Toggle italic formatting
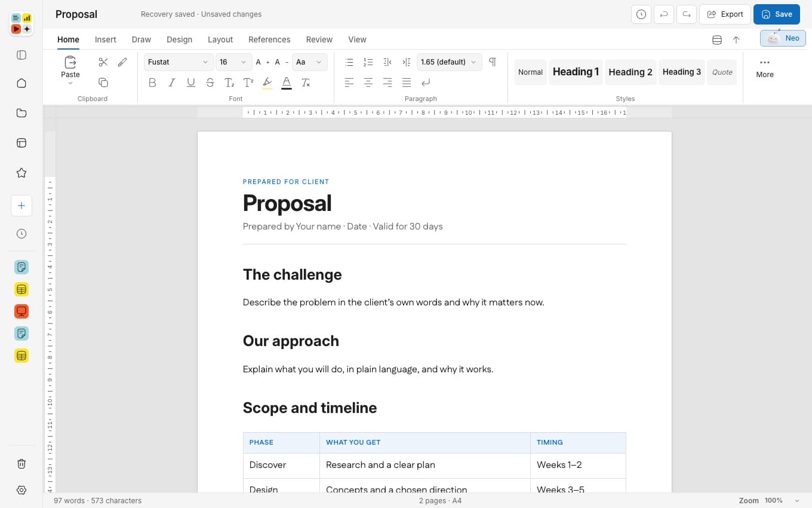The height and width of the screenshot is (508, 812). [171, 82]
